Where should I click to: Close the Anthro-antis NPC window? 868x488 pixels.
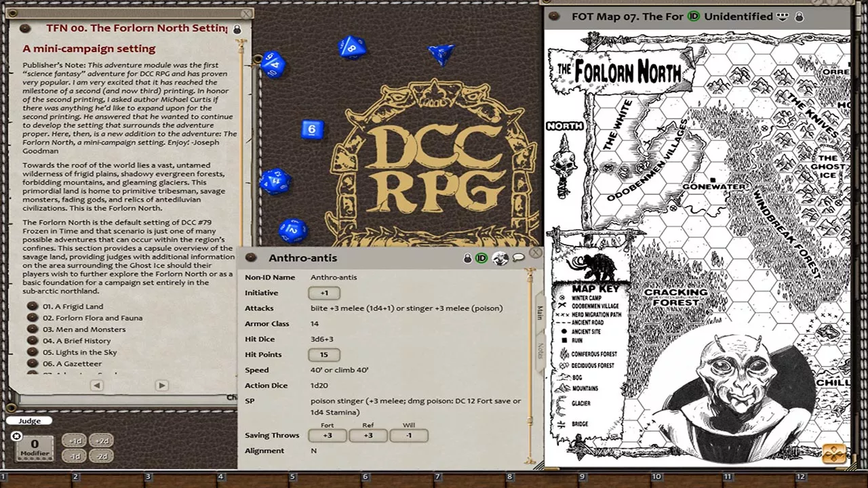(x=535, y=253)
